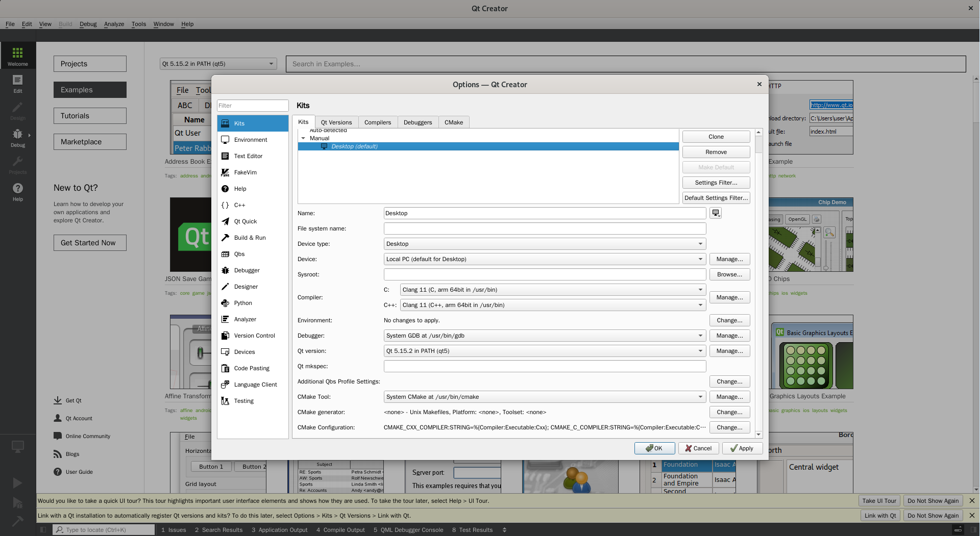Switch to Compilers tab
Screen dimensions: 980x536
[x=378, y=122]
